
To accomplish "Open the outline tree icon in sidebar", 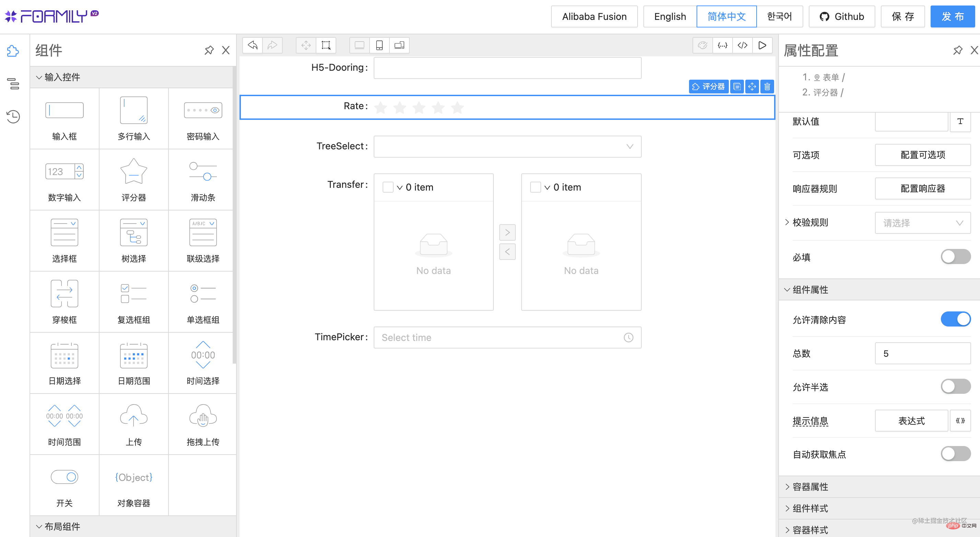I will pos(13,83).
